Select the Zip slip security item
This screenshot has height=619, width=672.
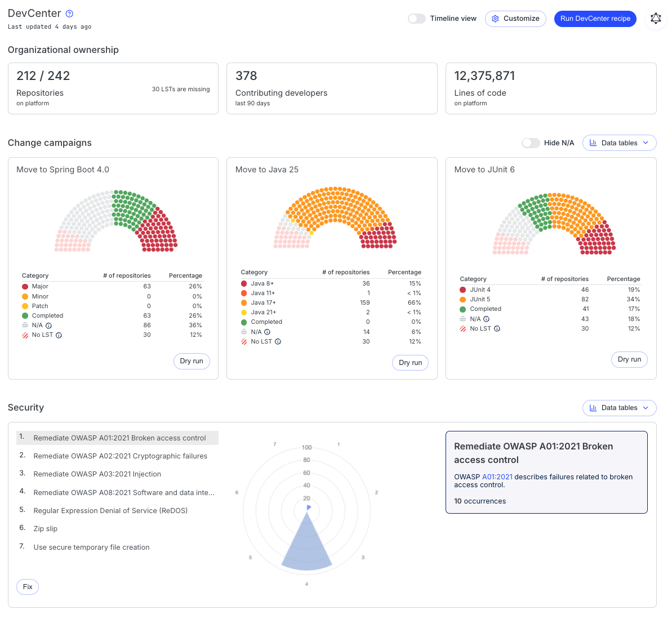click(117, 528)
